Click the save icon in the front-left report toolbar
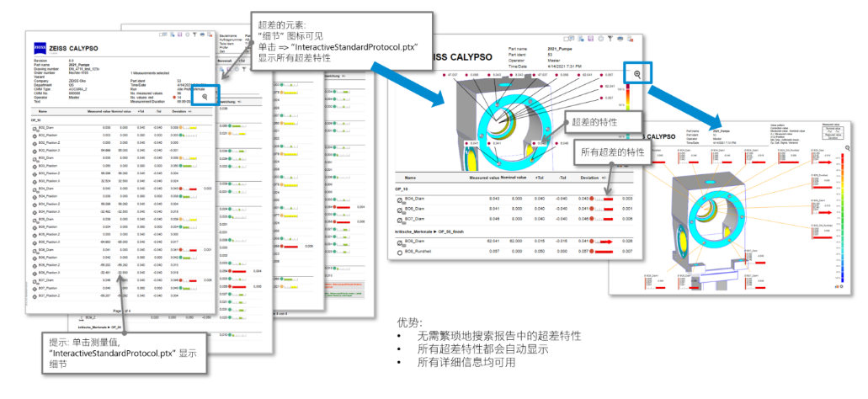 pyautogui.click(x=180, y=35)
